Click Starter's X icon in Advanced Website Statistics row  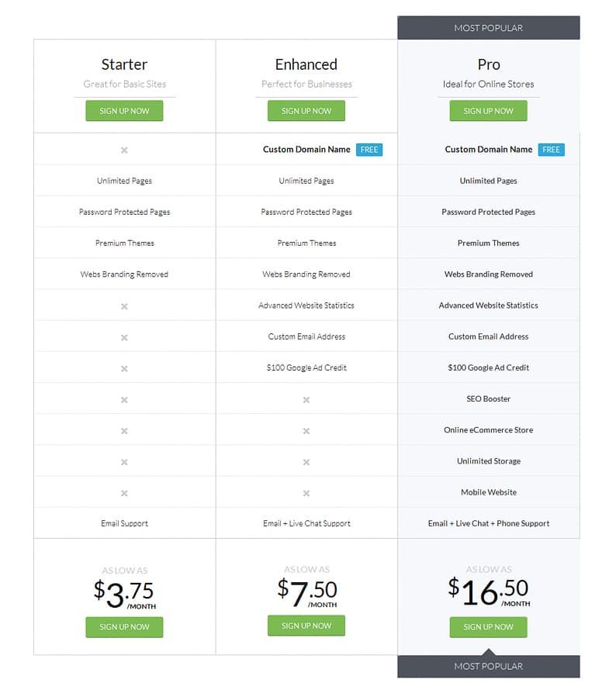click(124, 306)
